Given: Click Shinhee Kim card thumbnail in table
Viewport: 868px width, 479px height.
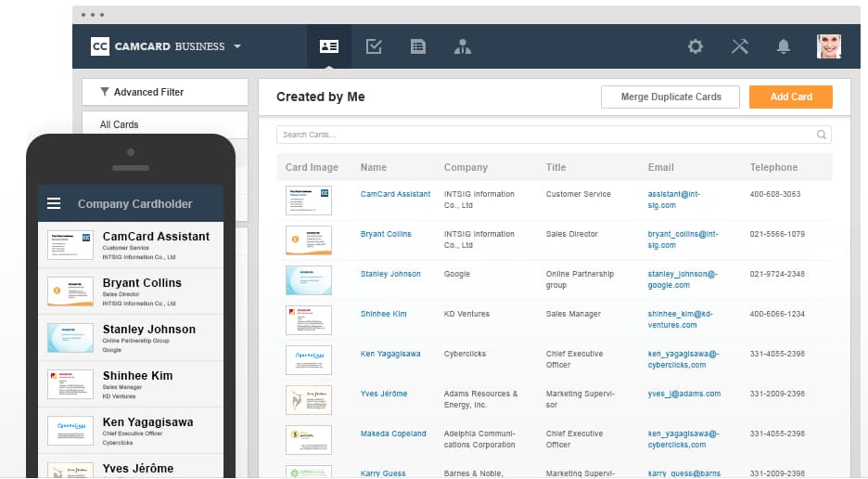Looking at the screenshot, I should click(308, 320).
